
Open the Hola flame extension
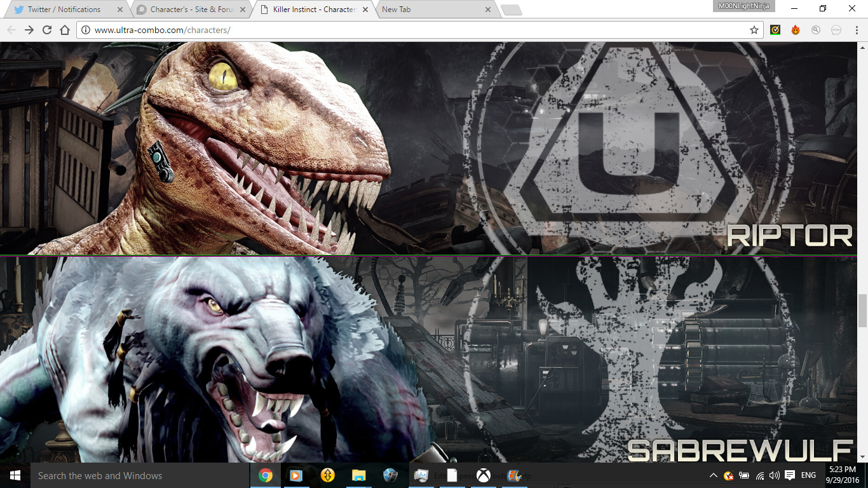796,30
